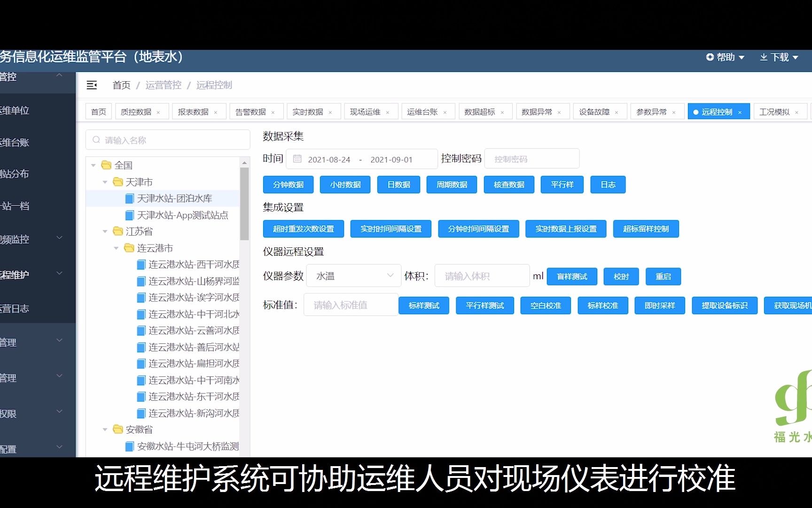Close the 运维台账 tab

click(x=445, y=112)
